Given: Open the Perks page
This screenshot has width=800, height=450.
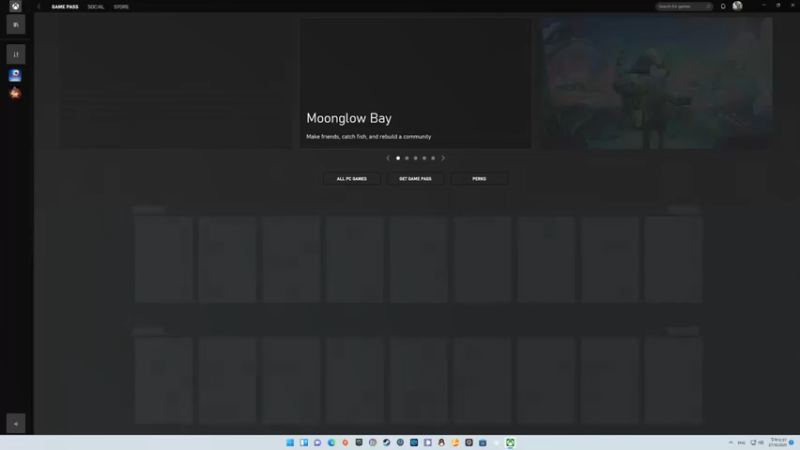Looking at the screenshot, I should pyautogui.click(x=479, y=179).
